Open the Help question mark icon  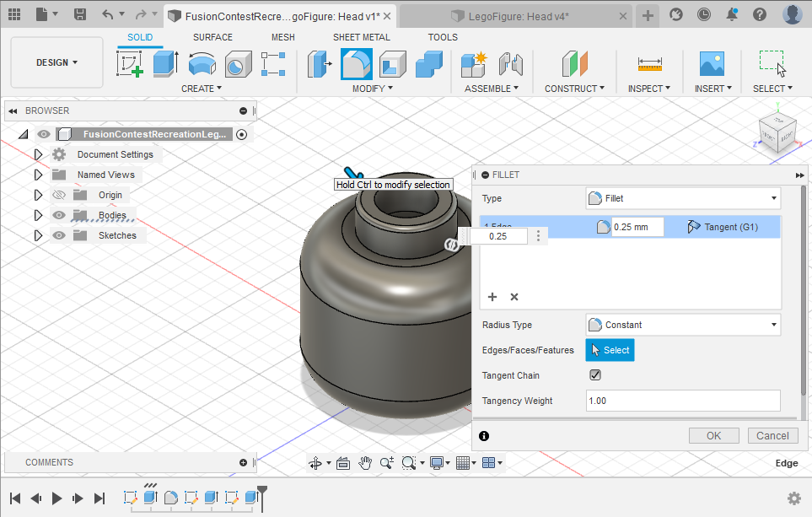tap(760, 14)
